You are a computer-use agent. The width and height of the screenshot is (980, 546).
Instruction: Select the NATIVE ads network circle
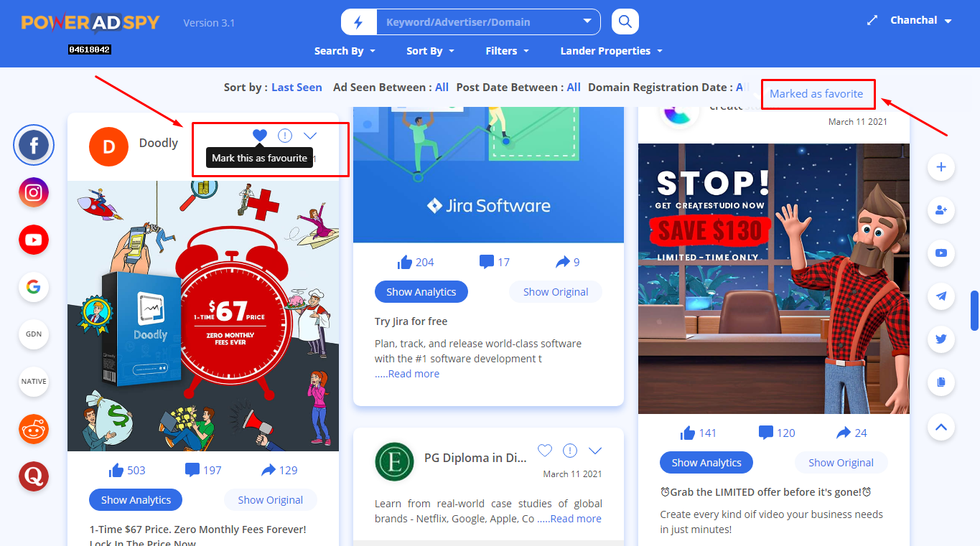34,381
